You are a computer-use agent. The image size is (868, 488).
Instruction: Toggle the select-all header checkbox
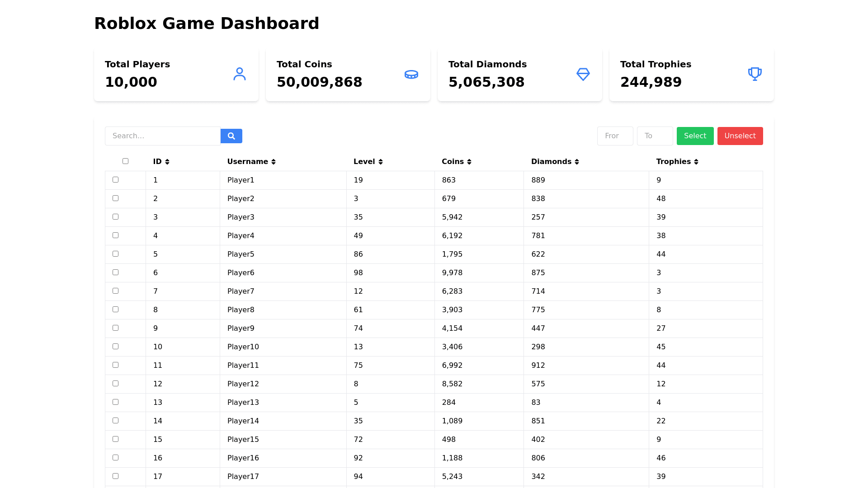pos(125,161)
